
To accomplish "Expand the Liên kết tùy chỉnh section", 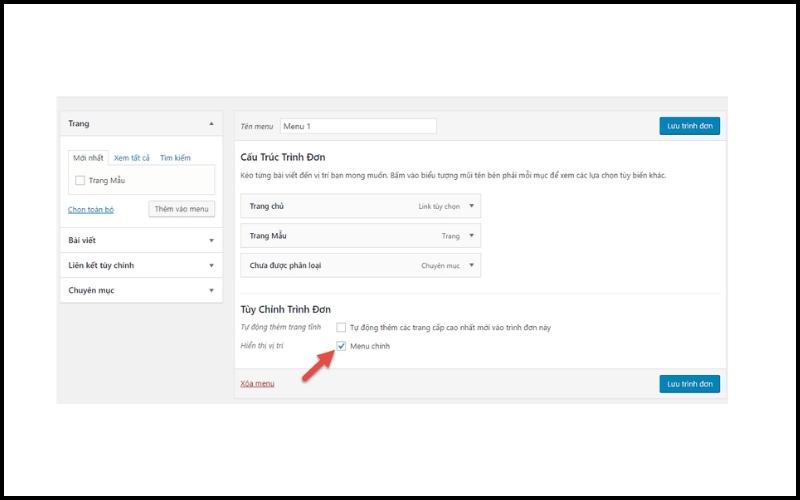I will (211, 265).
